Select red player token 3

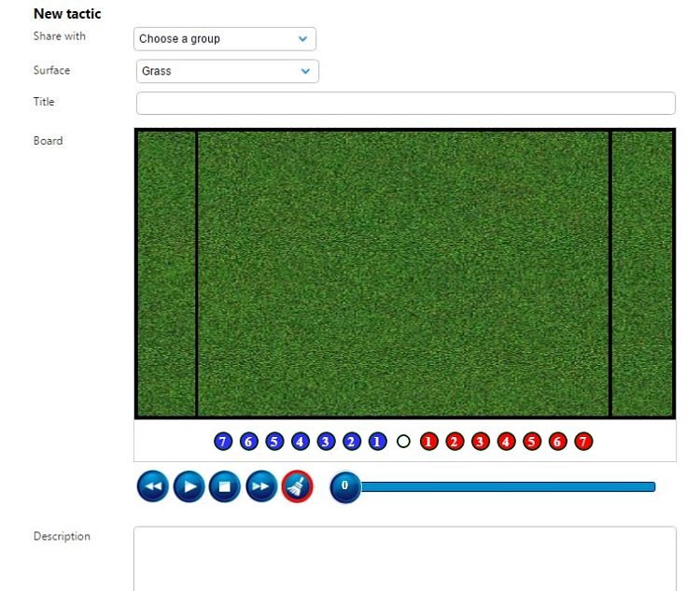tap(481, 442)
